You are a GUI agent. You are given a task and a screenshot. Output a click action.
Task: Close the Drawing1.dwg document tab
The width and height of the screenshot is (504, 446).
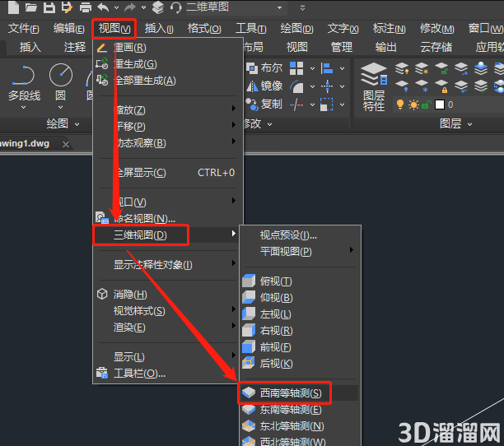click(x=66, y=145)
